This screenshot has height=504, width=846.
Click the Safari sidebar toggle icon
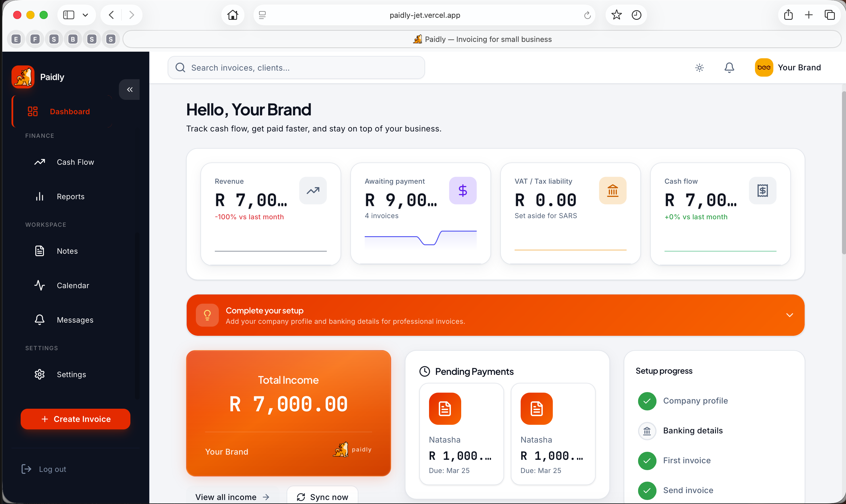click(x=69, y=15)
